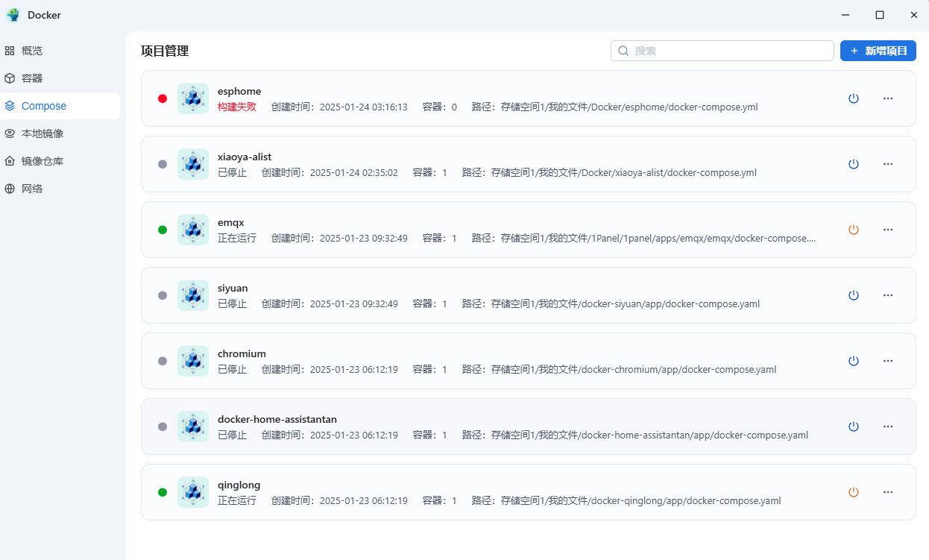Stop the qinglong project via orange power icon
The image size is (929, 560).
click(x=854, y=492)
